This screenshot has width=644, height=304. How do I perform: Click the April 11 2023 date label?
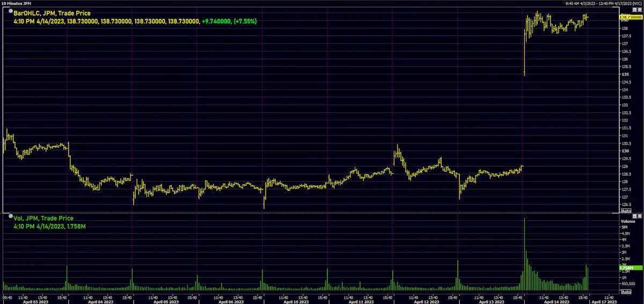pyautogui.click(x=361, y=301)
